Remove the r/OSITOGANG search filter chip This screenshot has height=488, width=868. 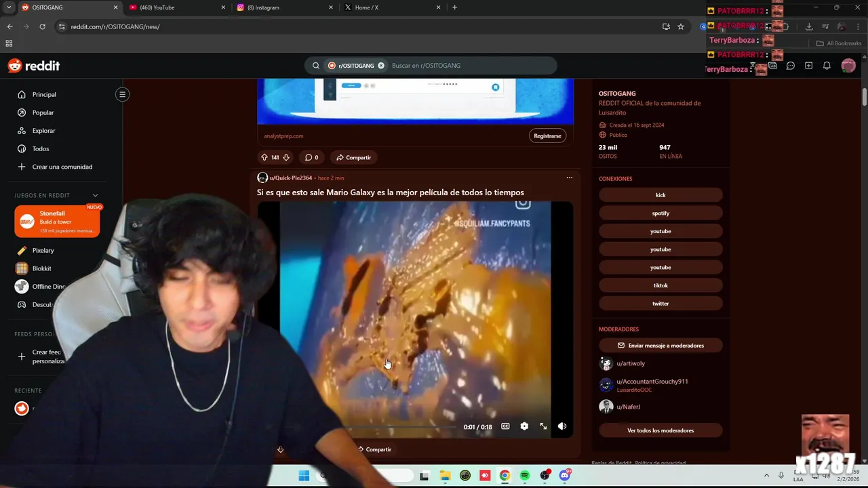[x=381, y=66]
